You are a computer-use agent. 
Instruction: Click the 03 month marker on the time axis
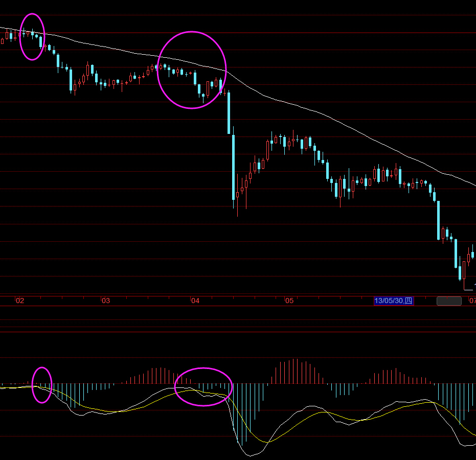pos(106,301)
